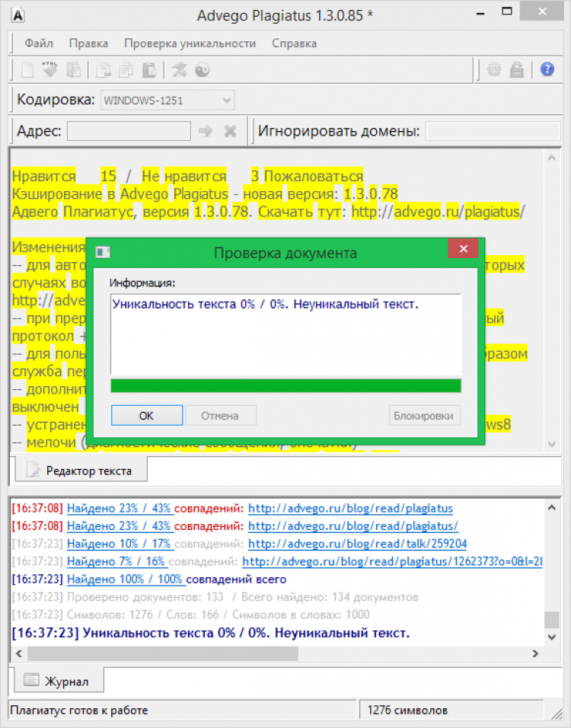Image resolution: width=571 pixels, height=728 pixels.
Task: Click the X icon next to Адрес field
Action: click(230, 132)
